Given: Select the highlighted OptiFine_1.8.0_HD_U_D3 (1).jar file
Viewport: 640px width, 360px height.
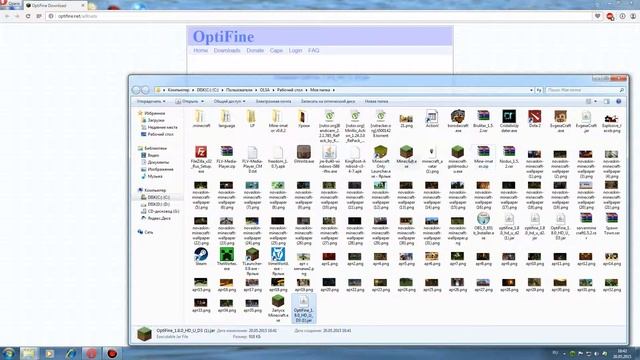Looking at the screenshot, I should tap(304, 308).
